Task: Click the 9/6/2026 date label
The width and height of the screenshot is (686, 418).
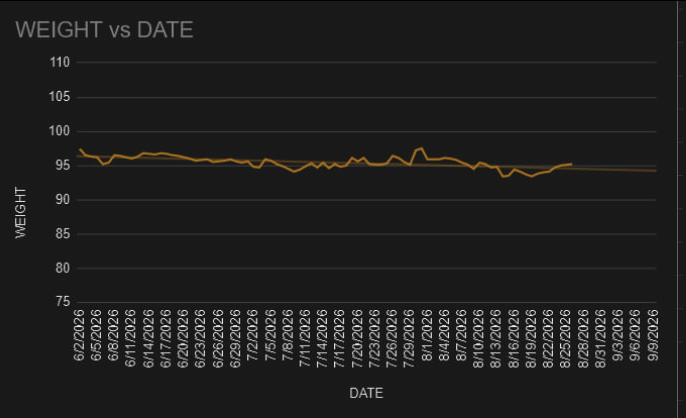Action: tap(635, 335)
